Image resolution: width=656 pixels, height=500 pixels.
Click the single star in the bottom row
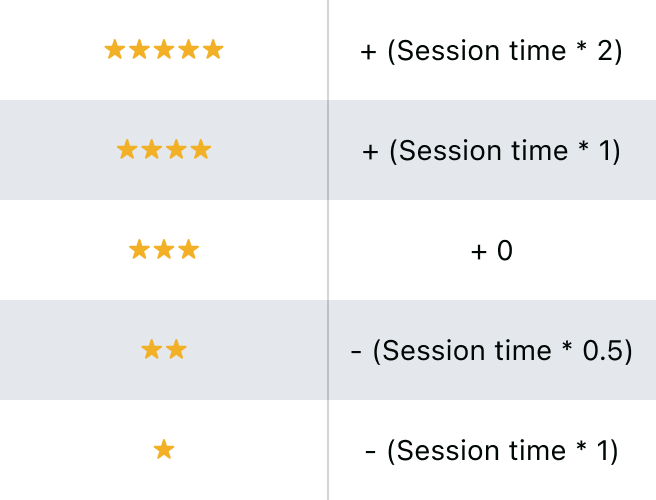pyautogui.click(x=164, y=450)
